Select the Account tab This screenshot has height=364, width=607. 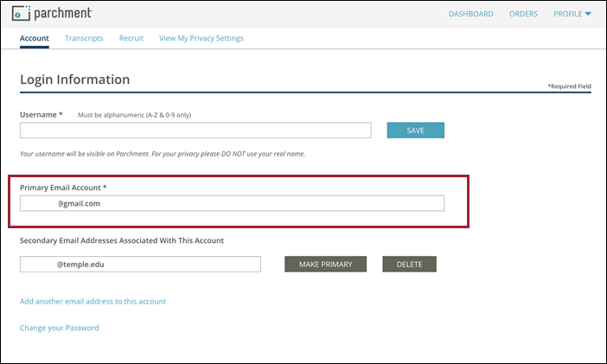(x=35, y=38)
